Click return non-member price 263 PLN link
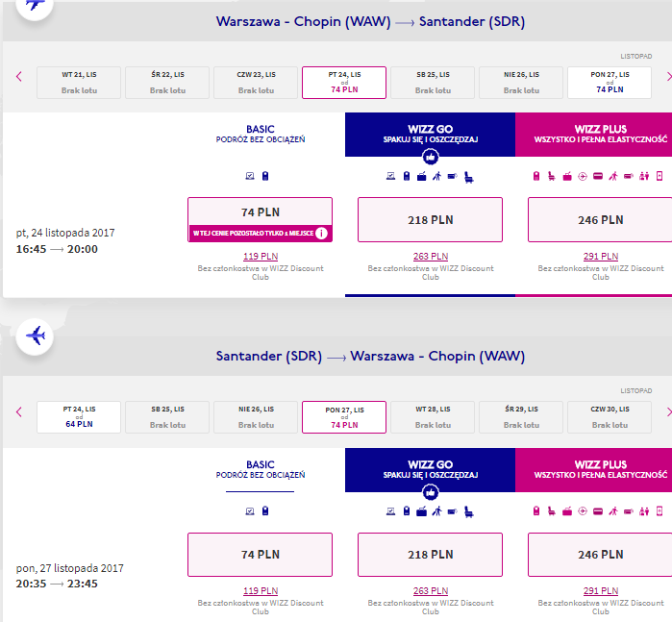672x622 pixels. (431, 590)
